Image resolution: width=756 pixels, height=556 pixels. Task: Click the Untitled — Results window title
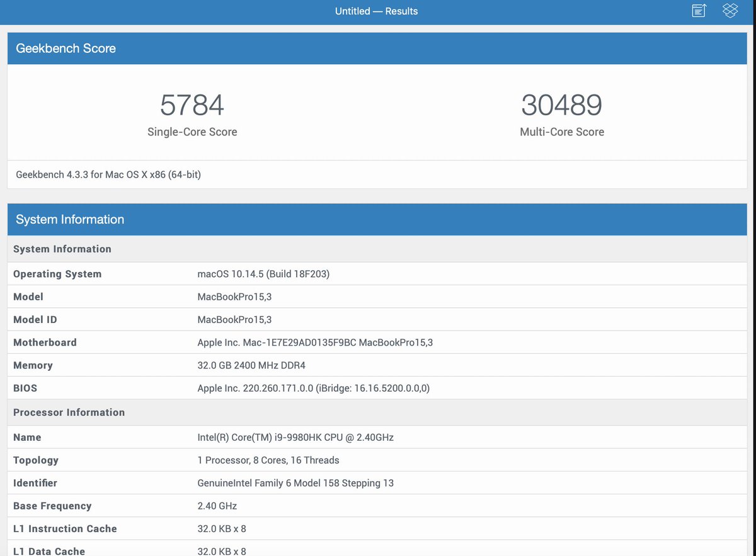click(377, 11)
